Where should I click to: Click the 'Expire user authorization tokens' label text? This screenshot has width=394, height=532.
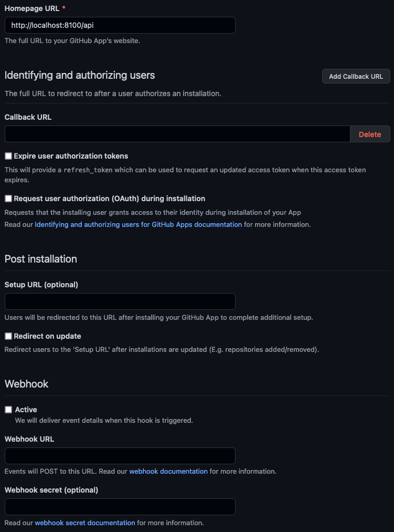point(71,156)
